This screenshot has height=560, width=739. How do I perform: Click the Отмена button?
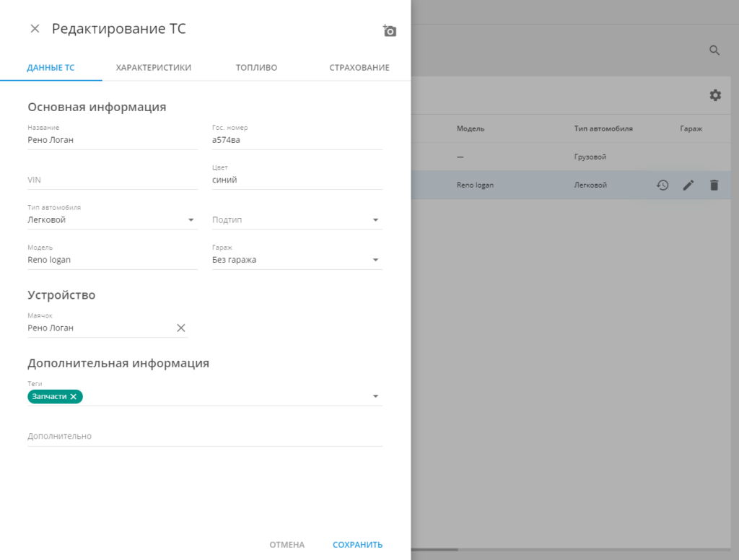[287, 545]
